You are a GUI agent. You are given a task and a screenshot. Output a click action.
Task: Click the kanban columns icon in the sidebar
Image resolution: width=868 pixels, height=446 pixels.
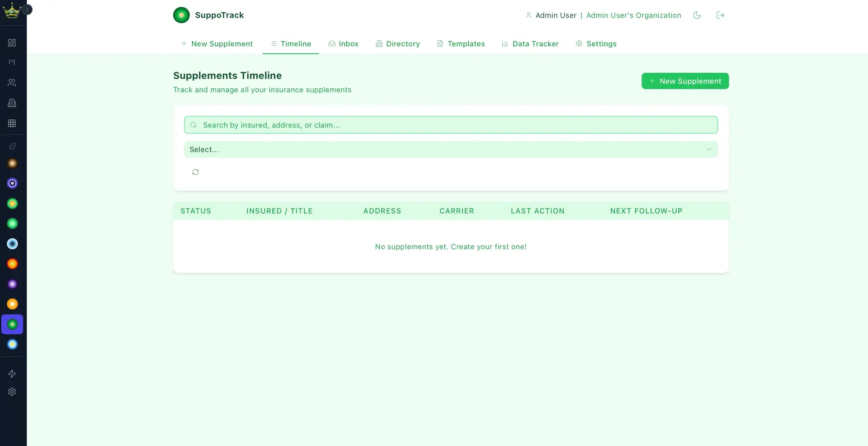point(12,62)
